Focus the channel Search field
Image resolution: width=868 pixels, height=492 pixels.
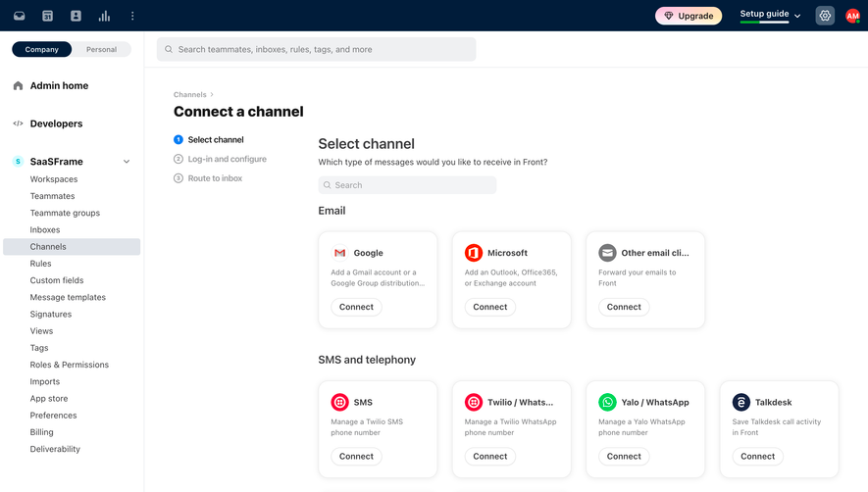[x=407, y=185]
